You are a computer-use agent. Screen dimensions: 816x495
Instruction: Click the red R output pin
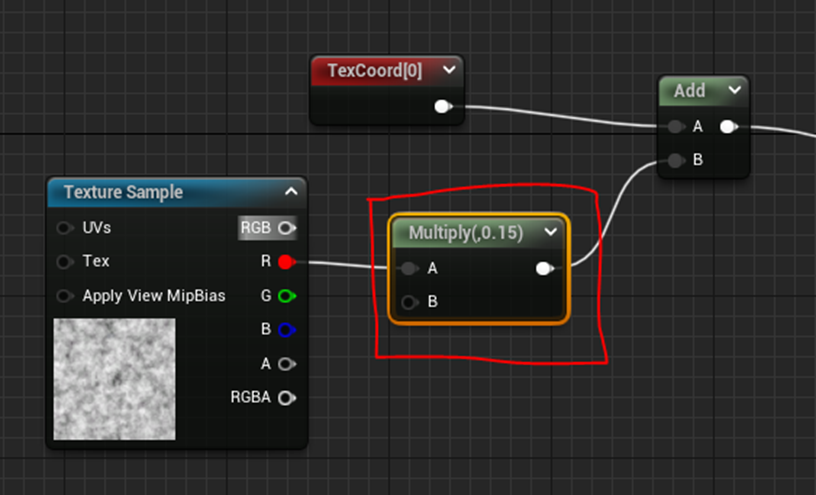(287, 262)
